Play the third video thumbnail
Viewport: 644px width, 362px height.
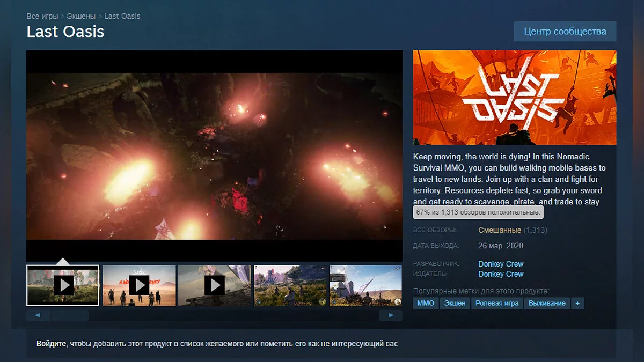[x=215, y=285]
